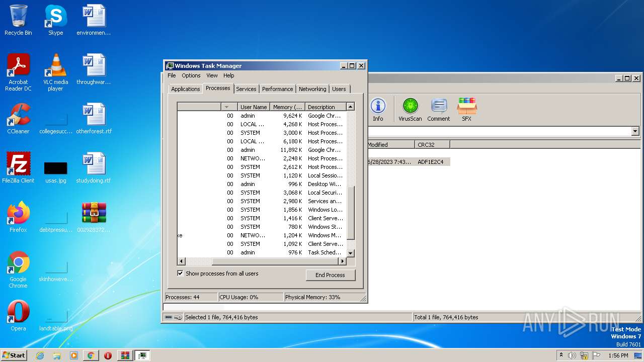Select otherforest.rtf document icon
Viewport: 644px width, 362px height.
tap(94, 119)
